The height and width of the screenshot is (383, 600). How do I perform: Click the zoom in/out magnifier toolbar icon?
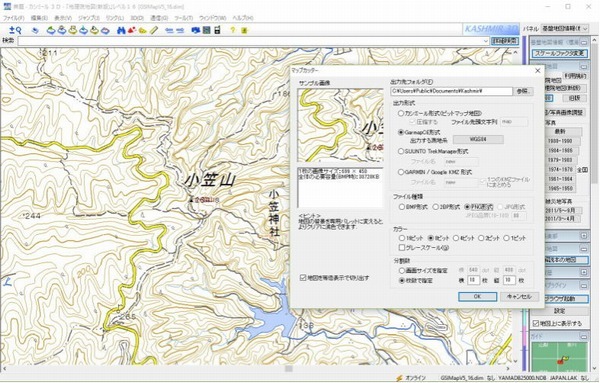coord(15,30)
